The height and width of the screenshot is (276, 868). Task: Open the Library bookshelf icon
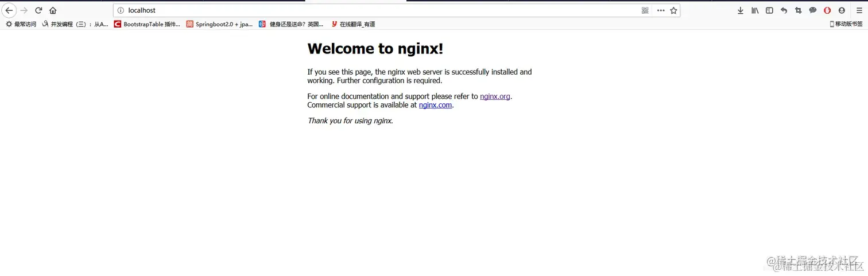[x=755, y=10]
